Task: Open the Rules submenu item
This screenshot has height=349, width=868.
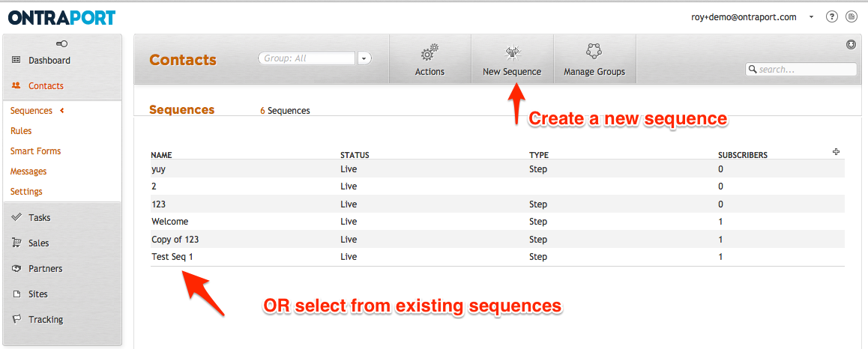Action: 21,131
